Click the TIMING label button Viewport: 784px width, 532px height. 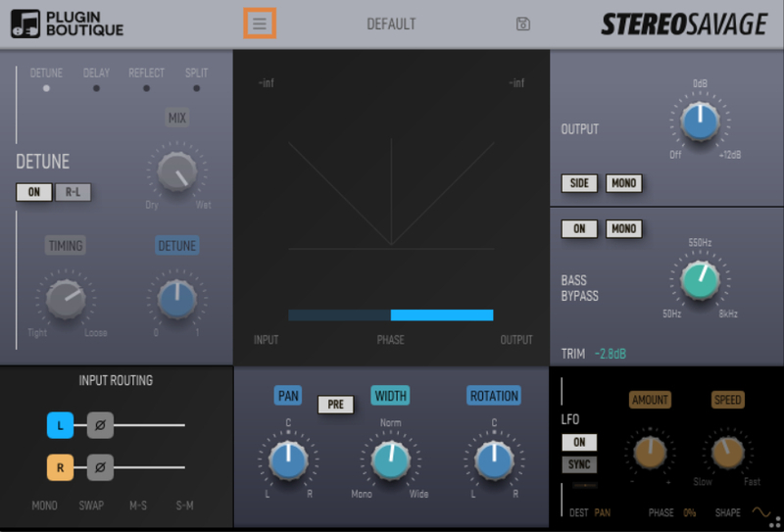point(66,246)
